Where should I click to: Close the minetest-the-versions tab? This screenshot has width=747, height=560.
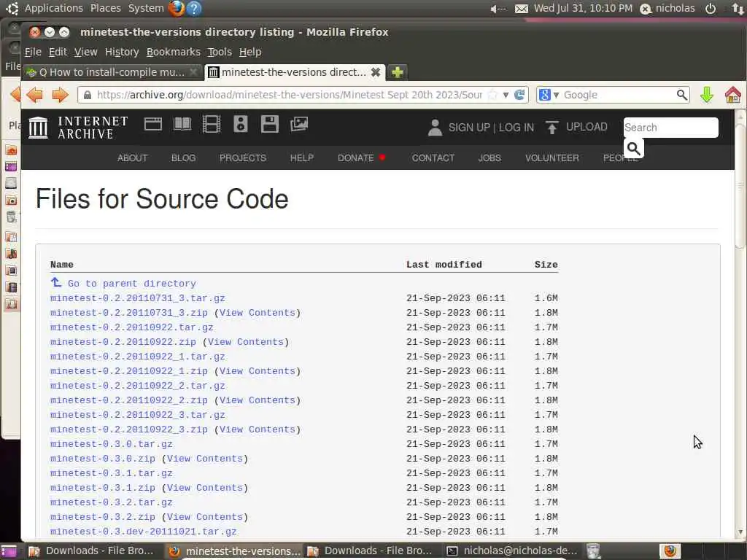(376, 72)
